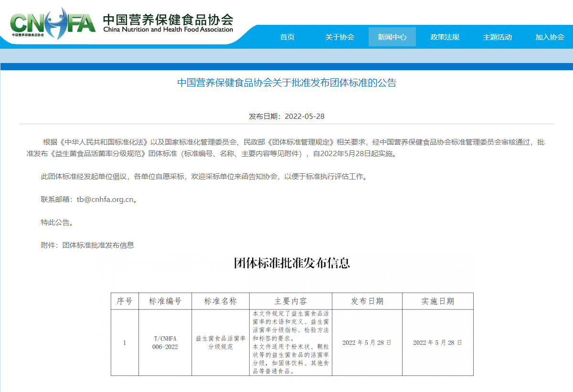The image size is (573, 392).
Task: Click the 特此公告 line
Action: pos(57,222)
